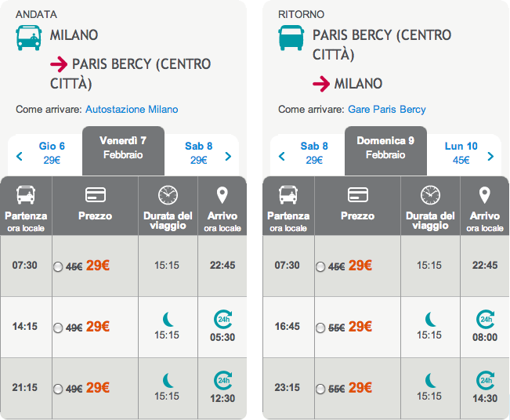The image size is (510, 420).
Task: Select the 23:15 return 29€ fare
Action: (x=320, y=388)
